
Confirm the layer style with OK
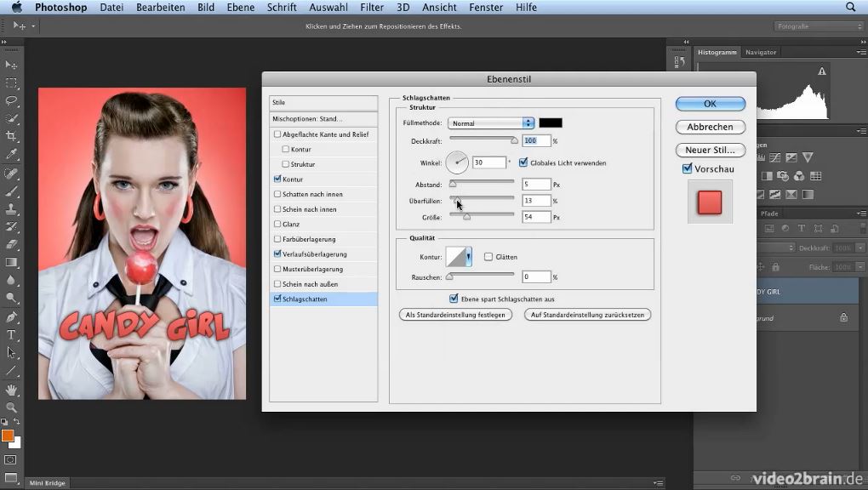pyautogui.click(x=711, y=104)
